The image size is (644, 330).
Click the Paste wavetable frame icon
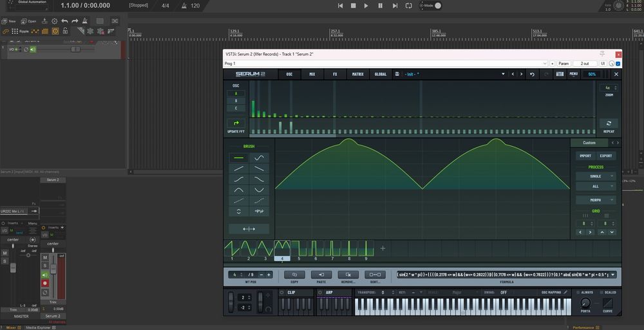[321, 275]
